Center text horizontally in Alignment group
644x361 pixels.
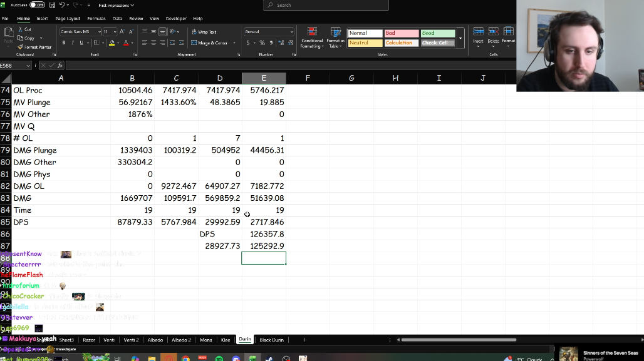point(153,43)
